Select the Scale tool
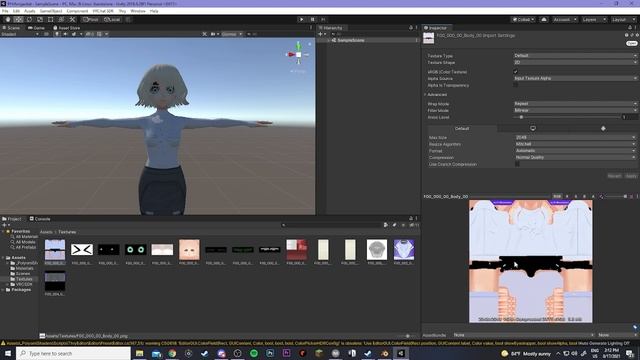The image size is (640, 360). point(40,20)
